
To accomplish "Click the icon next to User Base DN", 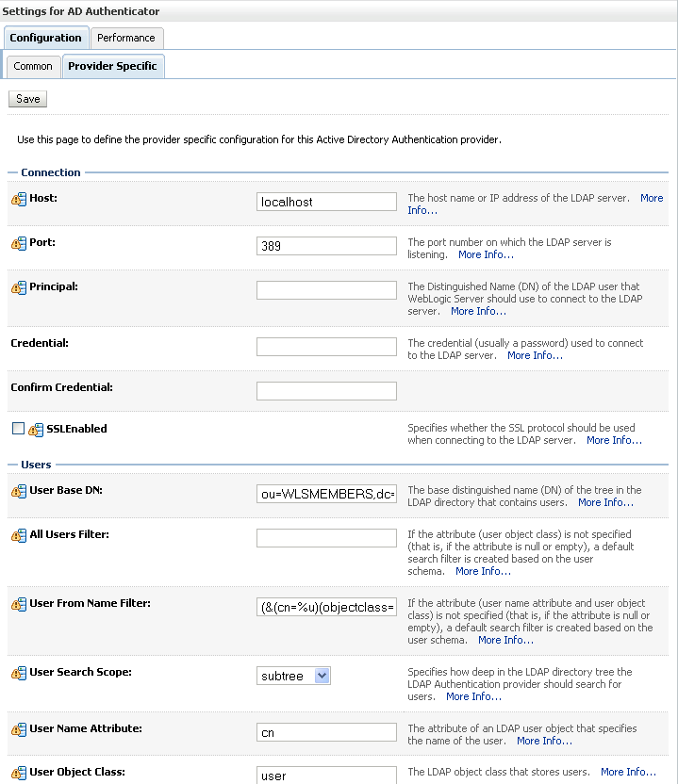I will [x=19, y=492].
